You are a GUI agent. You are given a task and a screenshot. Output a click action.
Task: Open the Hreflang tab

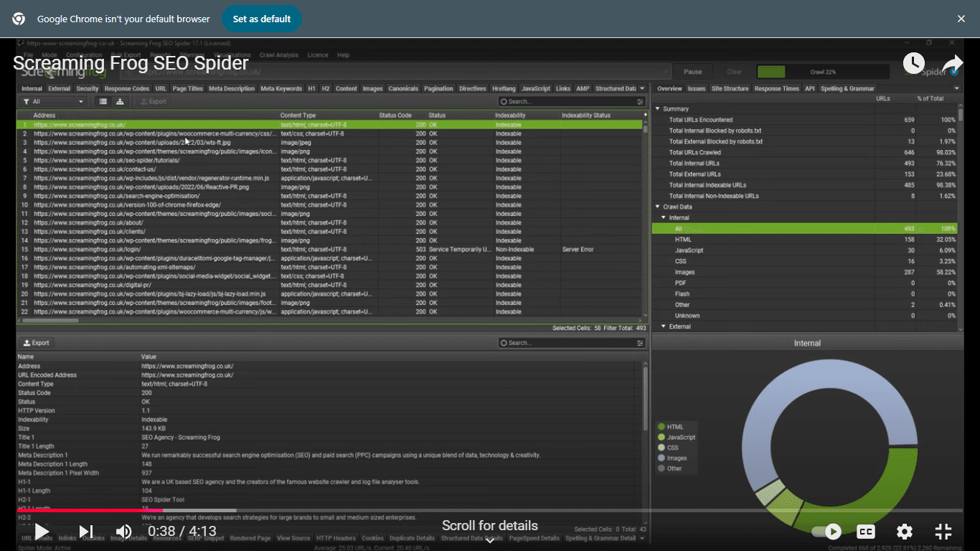pyautogui.click(x=504, y=89)
